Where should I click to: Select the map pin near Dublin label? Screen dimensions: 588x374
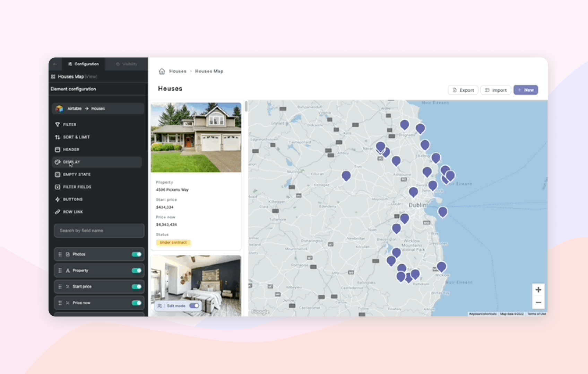pos(413,192)
